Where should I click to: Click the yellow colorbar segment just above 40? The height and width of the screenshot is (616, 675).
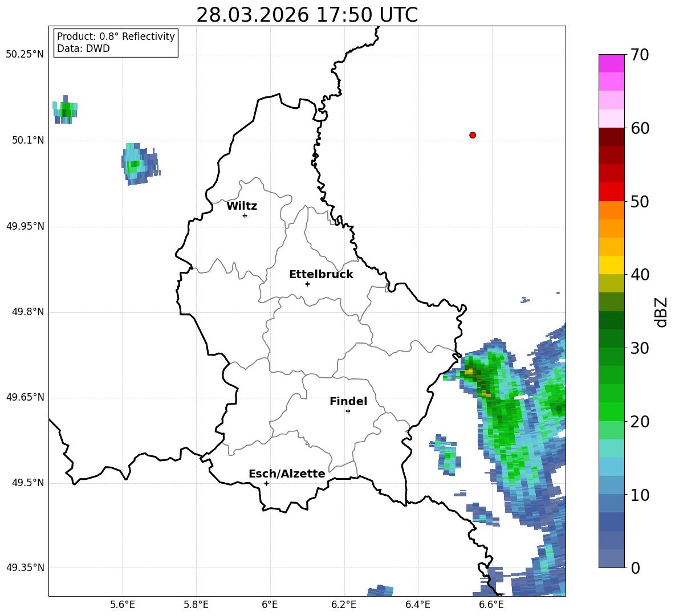coord(611,265)
